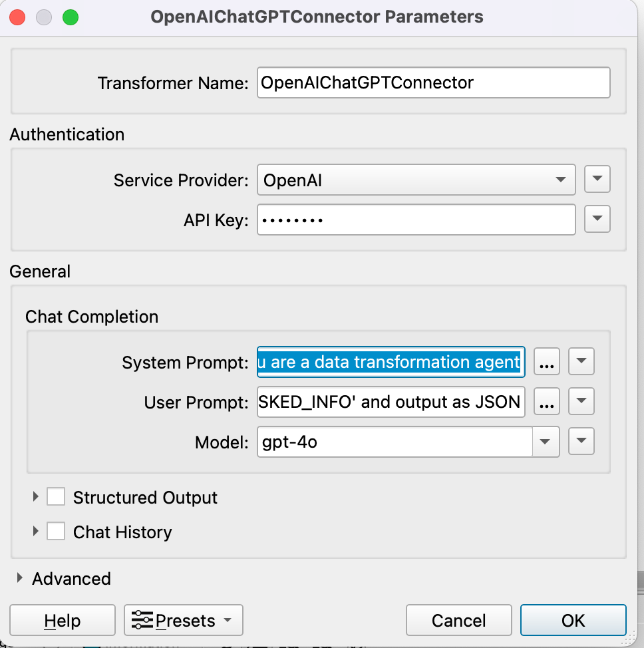Open API Key options arrow menu
This screenshot has width=644, height=648.
coord(597,219)
